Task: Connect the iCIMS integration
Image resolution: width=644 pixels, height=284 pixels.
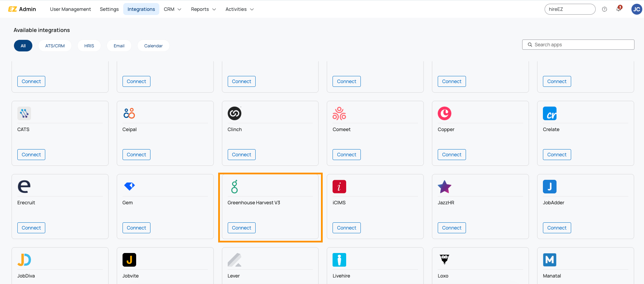Action: coord(347,228)
